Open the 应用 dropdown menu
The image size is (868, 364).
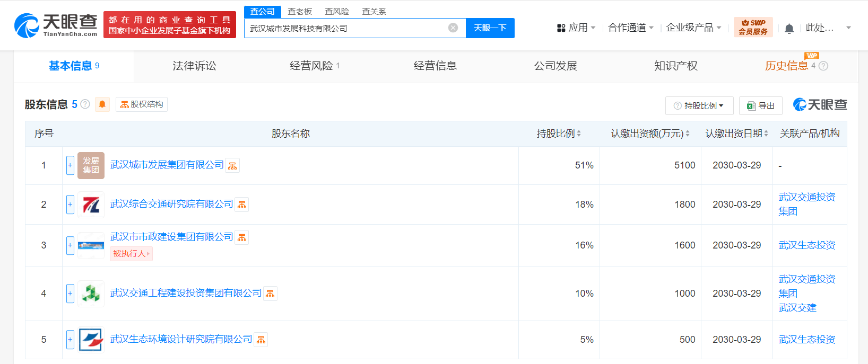[576, 28]
